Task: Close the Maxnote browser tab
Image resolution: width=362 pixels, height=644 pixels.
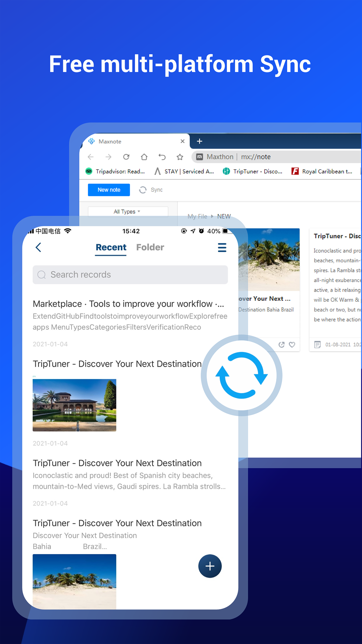Action: tap(182, 141)
